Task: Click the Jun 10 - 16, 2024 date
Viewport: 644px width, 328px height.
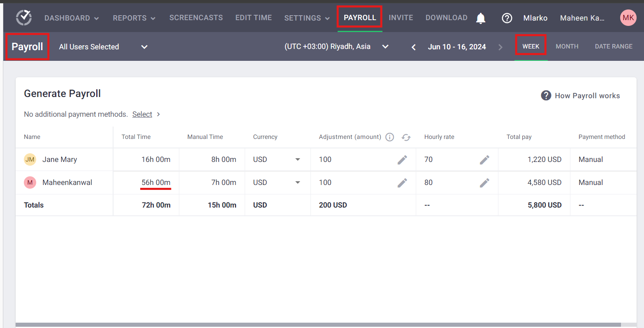Action: click(x=457, y=47)
